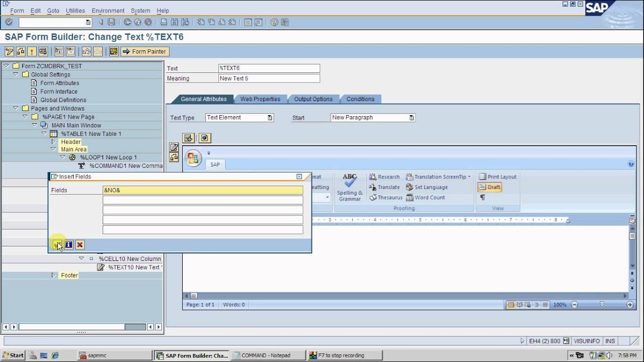The image size is (644, 362).
Task: Click the Microsoft Office button in editor
Action: [193, 158]
